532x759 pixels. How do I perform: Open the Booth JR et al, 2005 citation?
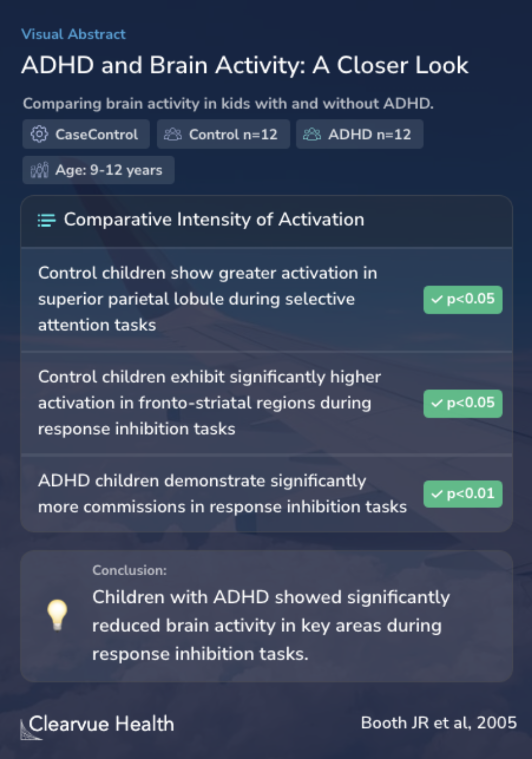coord(438,723)
